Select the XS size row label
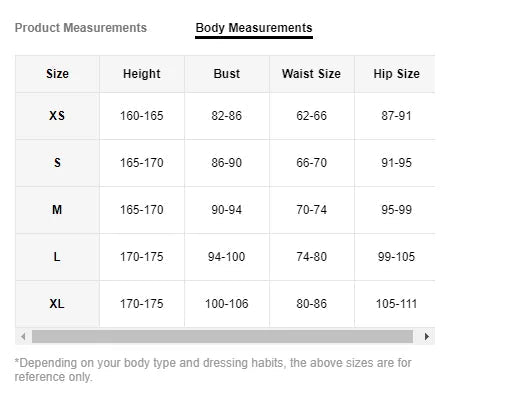Screen dimensions: 516x393 click(x=57, y=116)
